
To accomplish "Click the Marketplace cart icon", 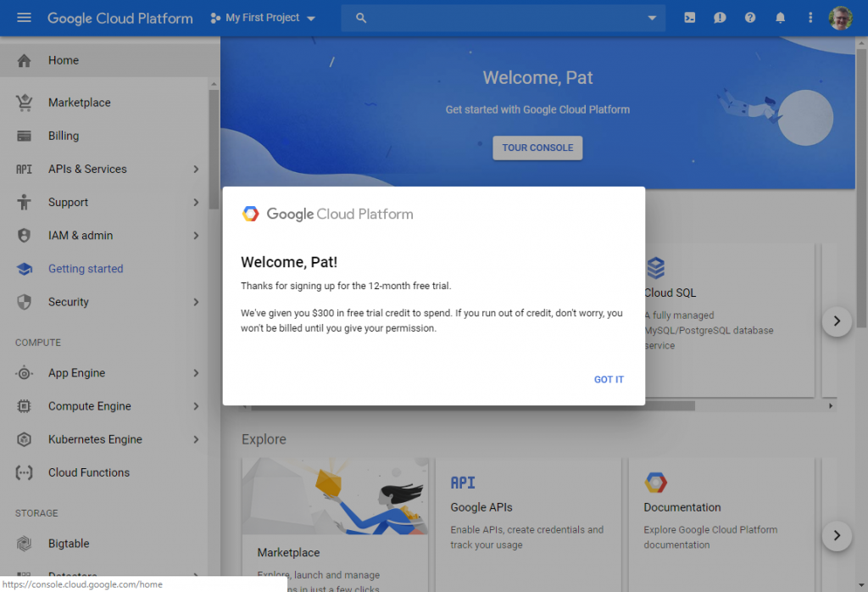I will click(24, 103).
